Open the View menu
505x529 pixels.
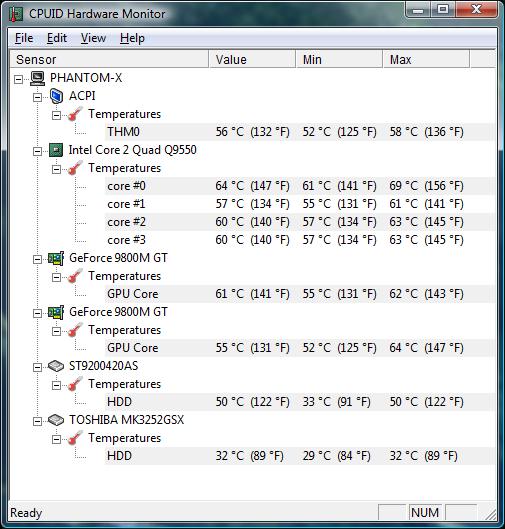click(93, 38)
